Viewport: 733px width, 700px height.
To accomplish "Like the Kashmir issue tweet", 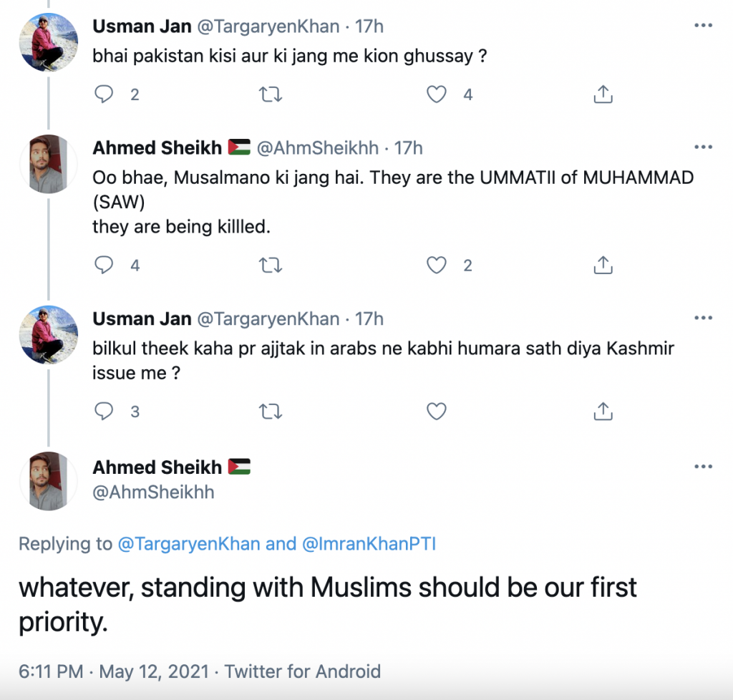I will (437, 412).
